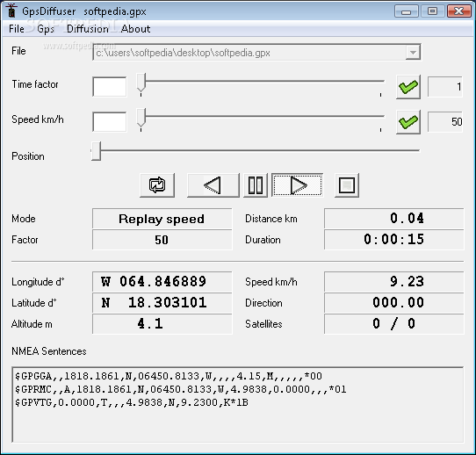Click the Satellites value 0 / 0
The height and width of the screenshot is (455, 476).
(394, 324)
